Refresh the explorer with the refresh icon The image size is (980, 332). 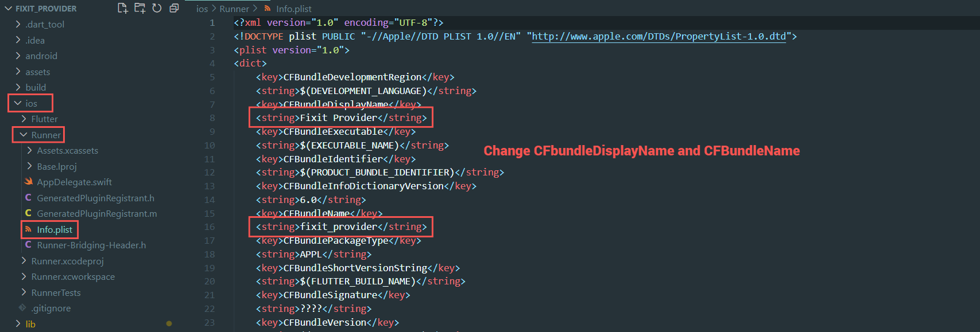[157, 8]
